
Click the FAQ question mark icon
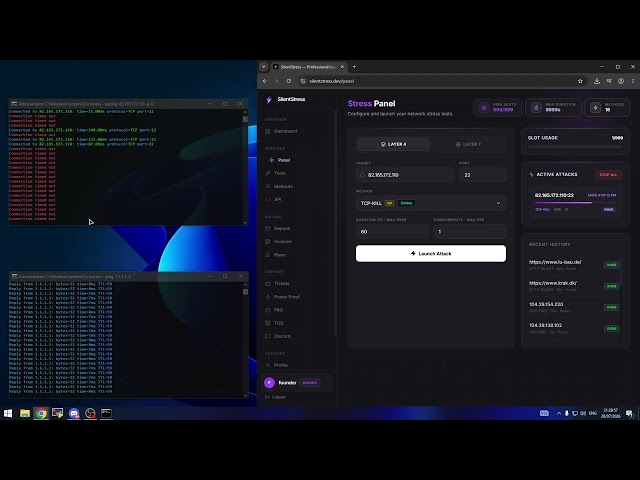coord(268,310)
